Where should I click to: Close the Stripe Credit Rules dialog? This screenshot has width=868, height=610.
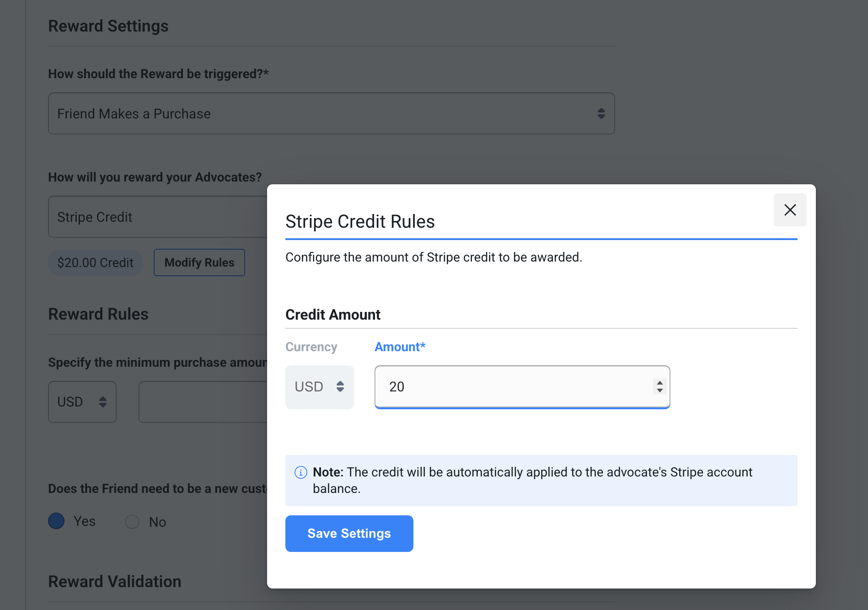tap(790, 210)
